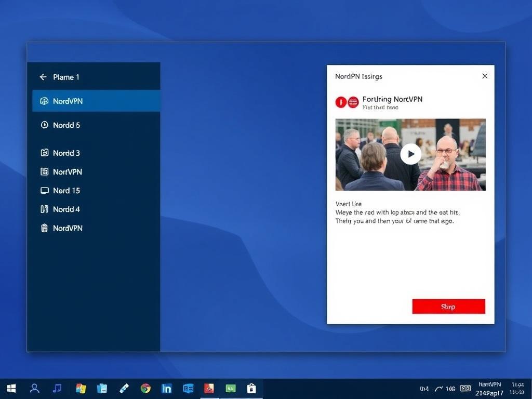Click the person icon in the taskbar
The height and width of the screenshot is (399, 532).
pos(35,389)
